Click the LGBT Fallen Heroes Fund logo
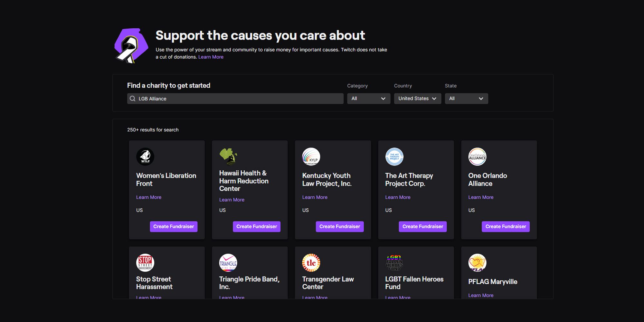 tap(394, 263)
